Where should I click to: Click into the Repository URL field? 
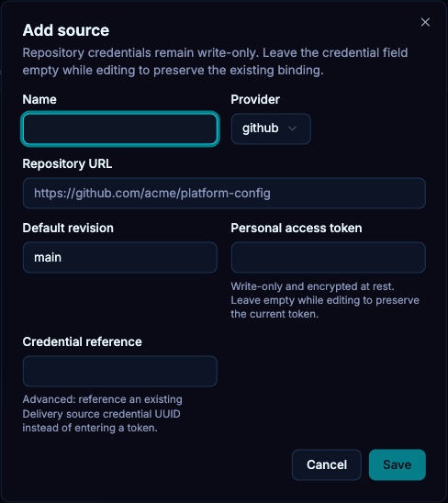click(x=224, y=193)
